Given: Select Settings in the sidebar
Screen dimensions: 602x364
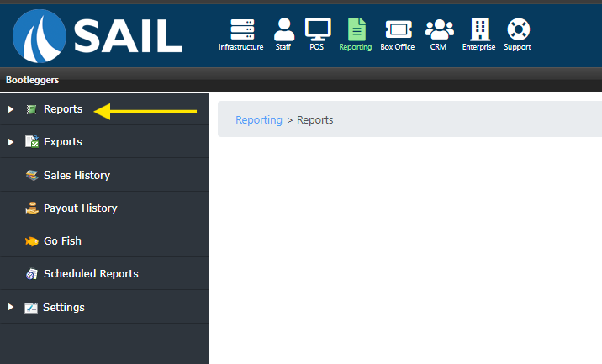Looking at the screenshot, I should [x=64, y=307].
